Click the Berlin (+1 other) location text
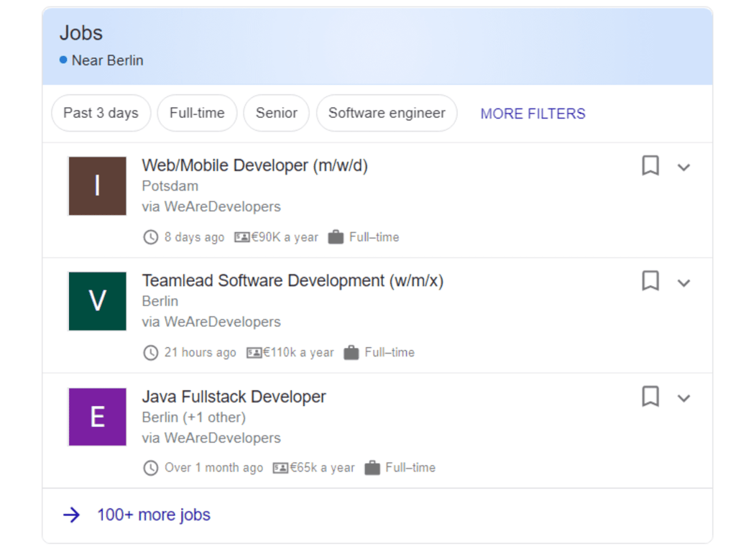This screenshot has height=552, width=756. (x=194, y=417)
